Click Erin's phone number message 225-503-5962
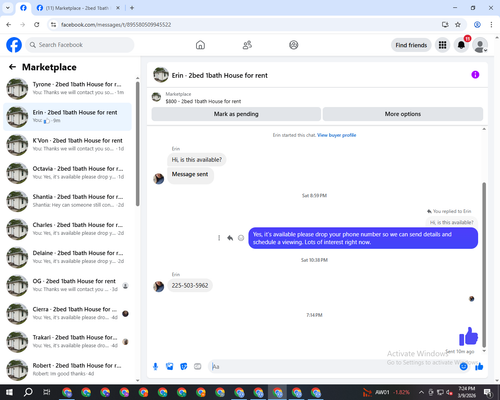This screenshot has width=500, height=400. [190, 286]
